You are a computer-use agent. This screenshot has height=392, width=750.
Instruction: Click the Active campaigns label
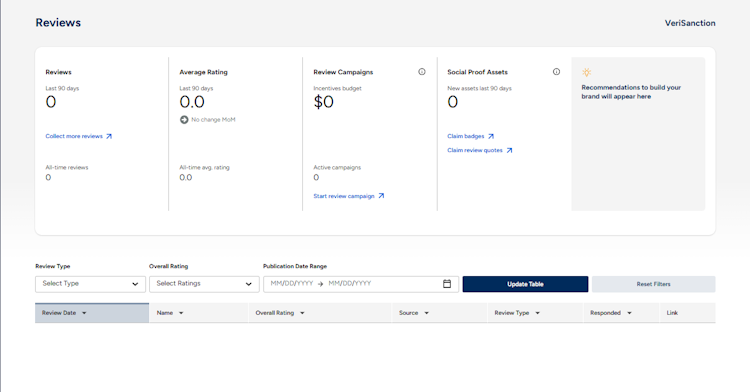337,167
